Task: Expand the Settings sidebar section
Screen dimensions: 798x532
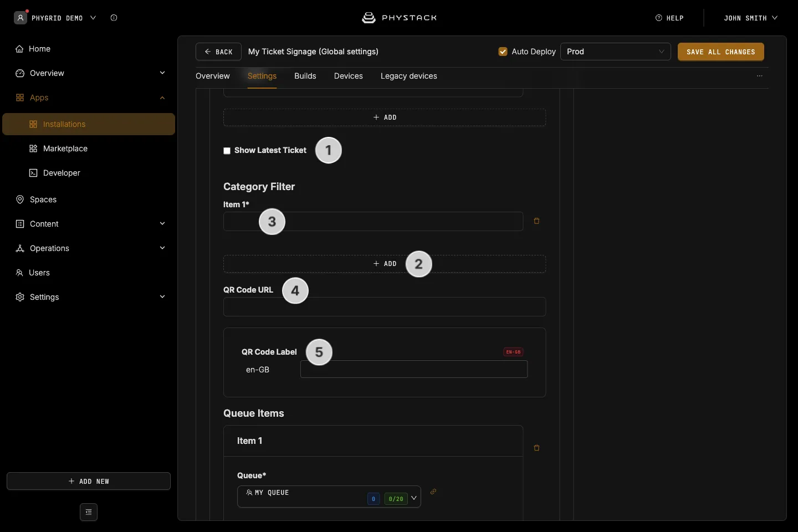Action: click(x=162, y=297)
